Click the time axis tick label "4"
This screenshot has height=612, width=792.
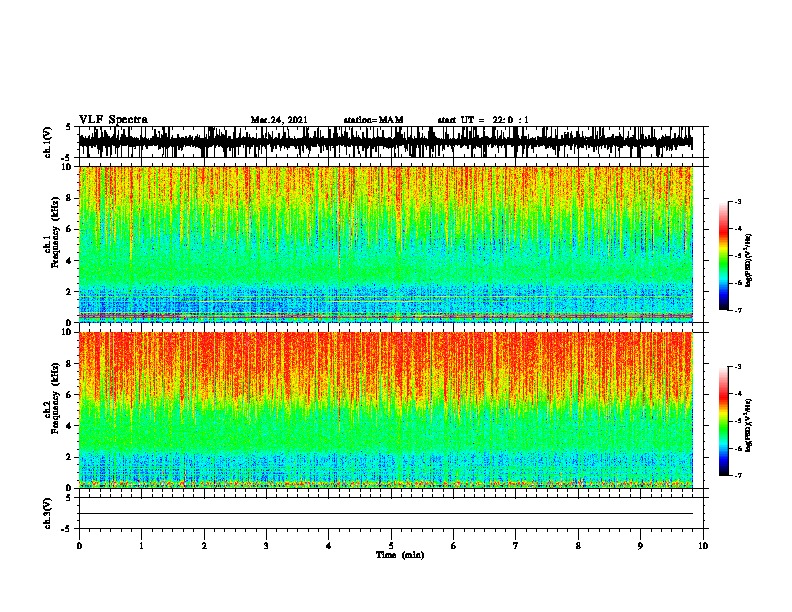[x=329, y=546]
